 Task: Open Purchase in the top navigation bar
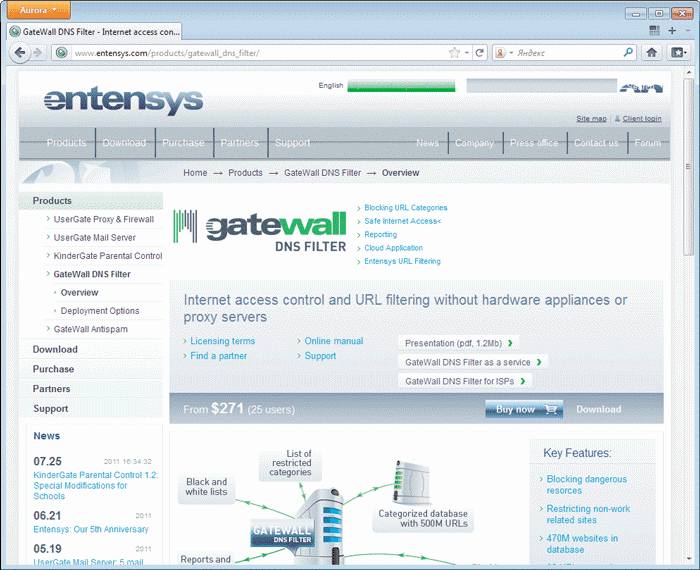183,142
